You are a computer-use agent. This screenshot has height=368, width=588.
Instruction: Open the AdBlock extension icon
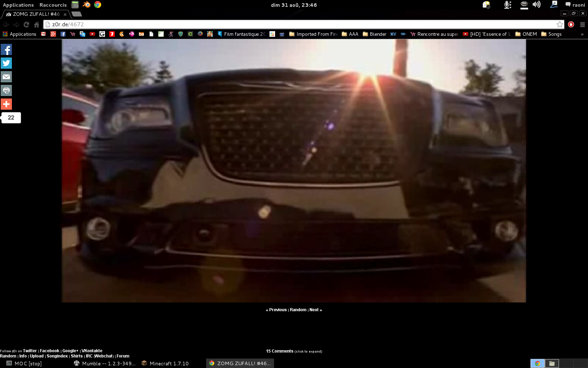coord(571,25)
